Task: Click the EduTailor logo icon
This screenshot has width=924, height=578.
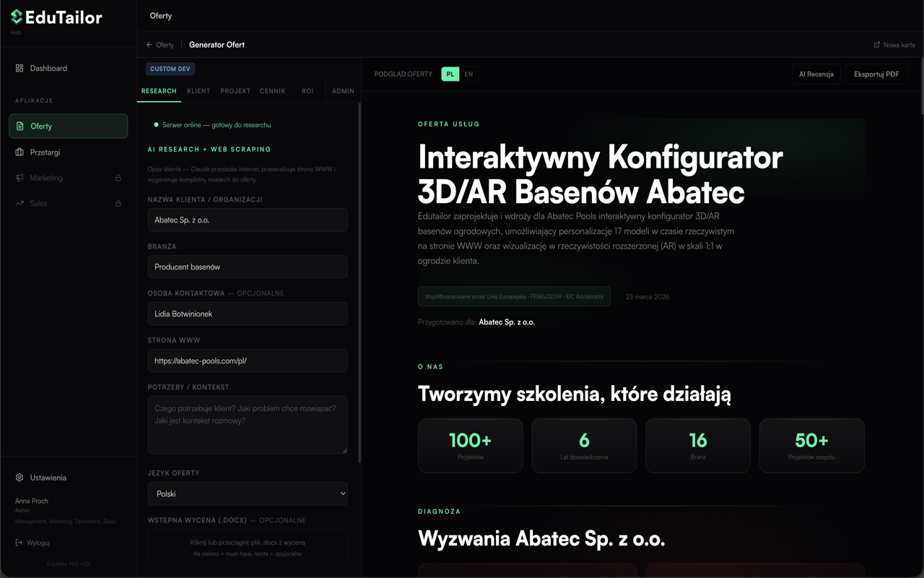Action: pos(17,17)
